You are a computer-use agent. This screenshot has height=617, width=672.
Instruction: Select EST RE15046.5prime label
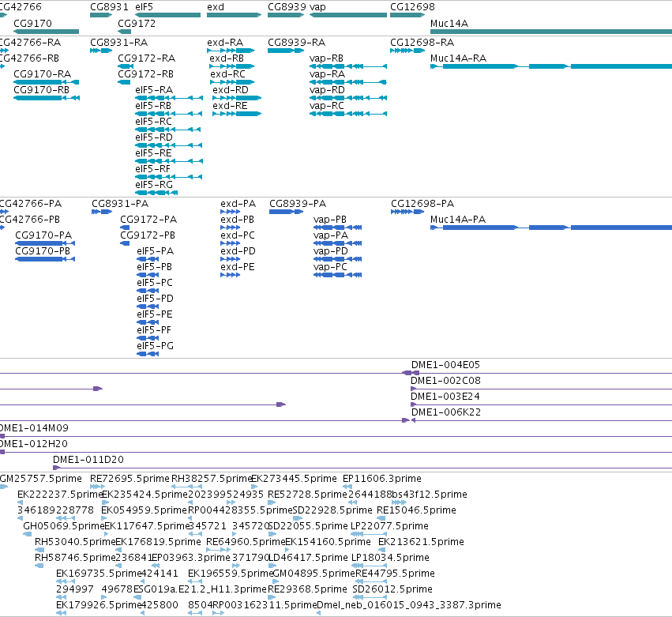(417, 510)
